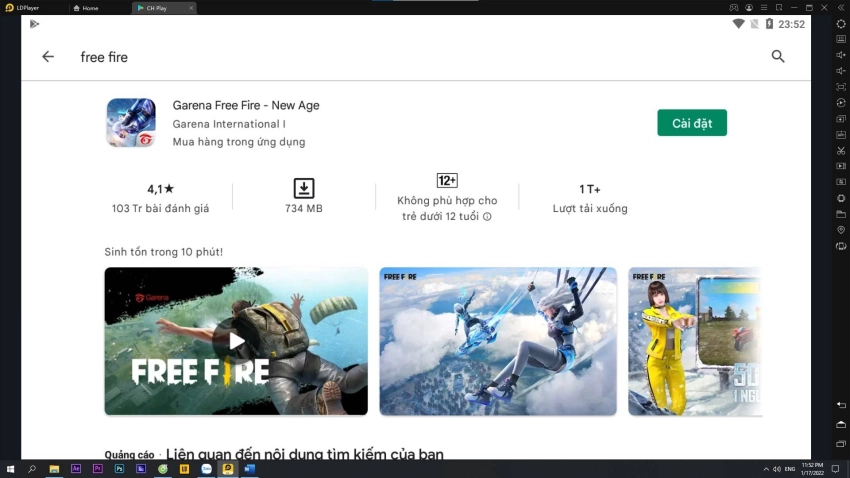
Task: Click the Play Store icon in status bar
Action: coord(34,24)
